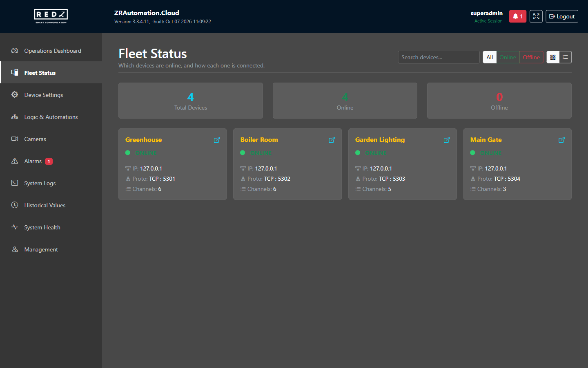
Task: Click the Greenhouse TCP : 5301 protocol text
Action: 162,179
